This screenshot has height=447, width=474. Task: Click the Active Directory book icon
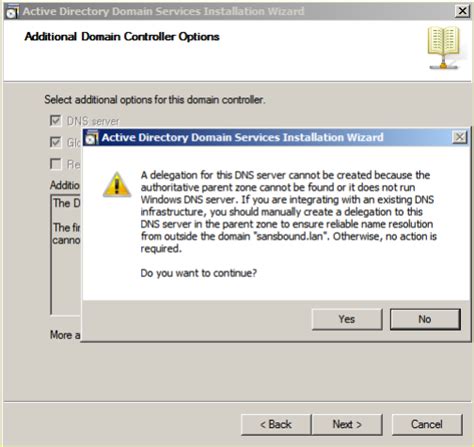444,48
